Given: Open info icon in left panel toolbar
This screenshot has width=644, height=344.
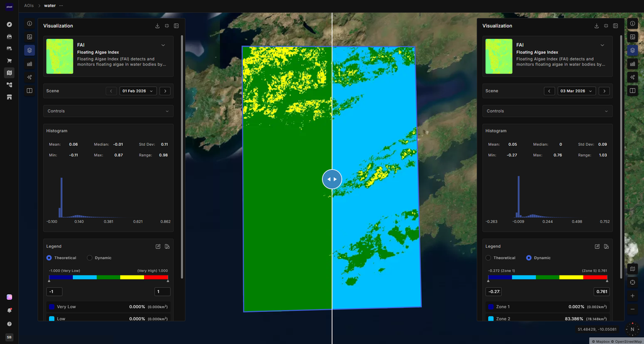Looking at the screenshot, I should point(30,23).
